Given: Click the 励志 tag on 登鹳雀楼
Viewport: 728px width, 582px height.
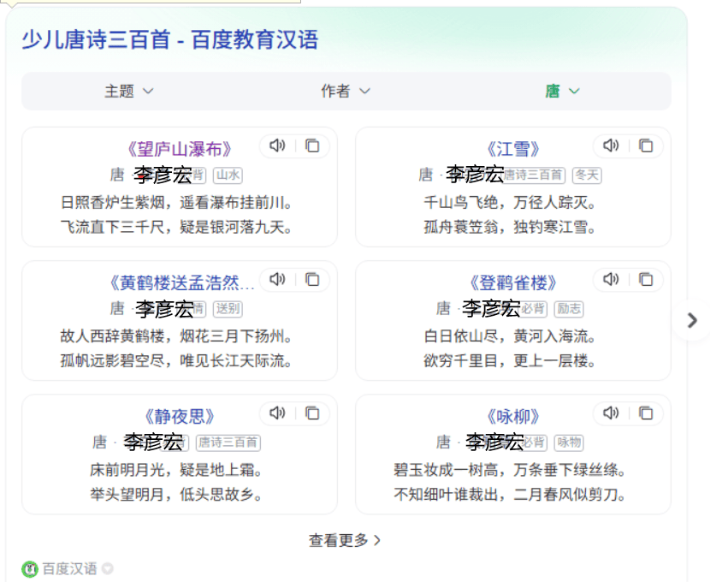Looking at the screenshot, I should click(569, 309).
